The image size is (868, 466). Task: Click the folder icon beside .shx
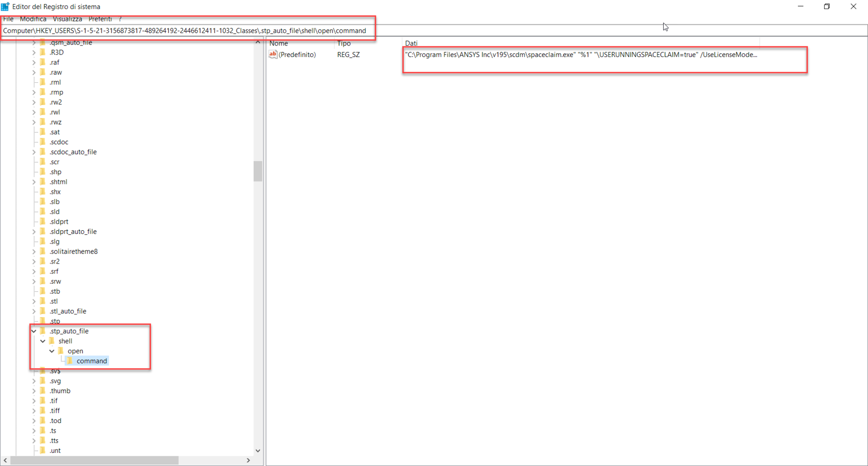pos(43,192)
